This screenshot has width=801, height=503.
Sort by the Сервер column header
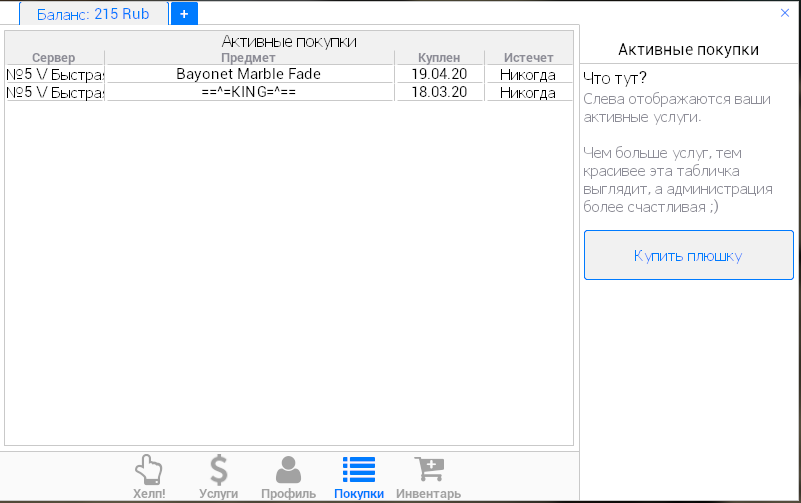coord(54,58)
